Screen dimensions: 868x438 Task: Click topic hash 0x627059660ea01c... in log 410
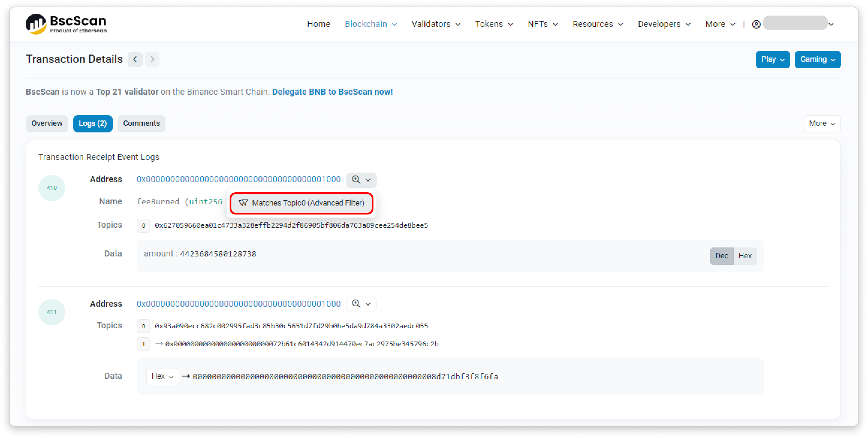[291, 225]
